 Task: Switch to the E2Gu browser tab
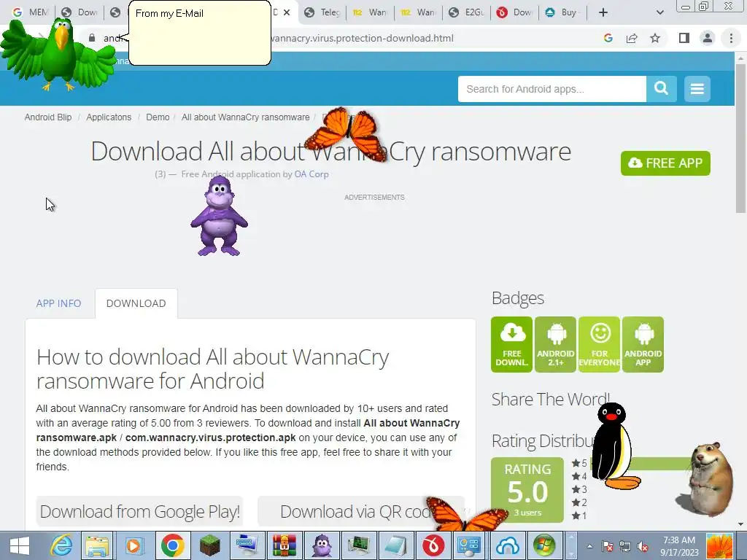coord(468,12)
